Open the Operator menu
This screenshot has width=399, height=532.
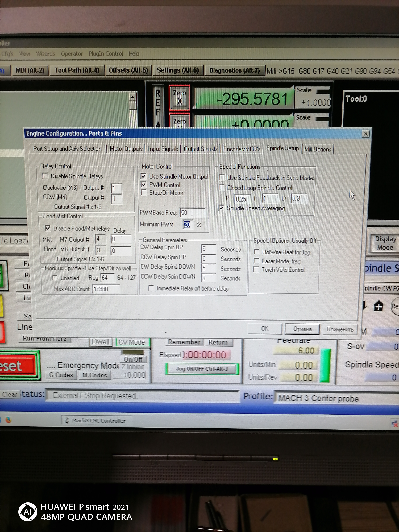[72, 54]
